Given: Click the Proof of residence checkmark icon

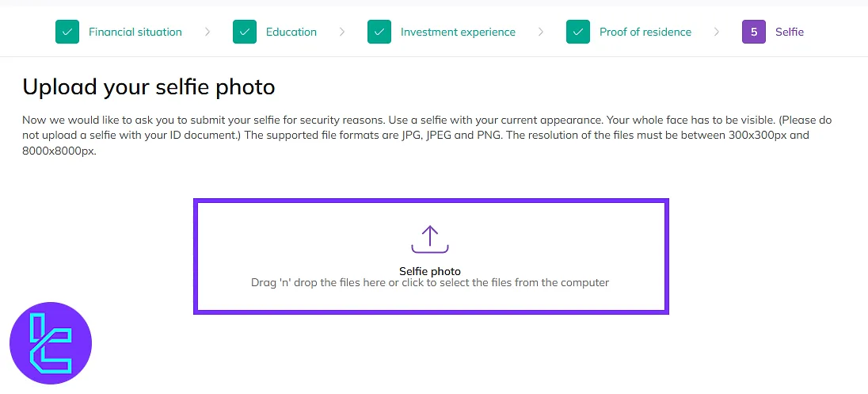Looking at the screenshot, I should 578,33.
